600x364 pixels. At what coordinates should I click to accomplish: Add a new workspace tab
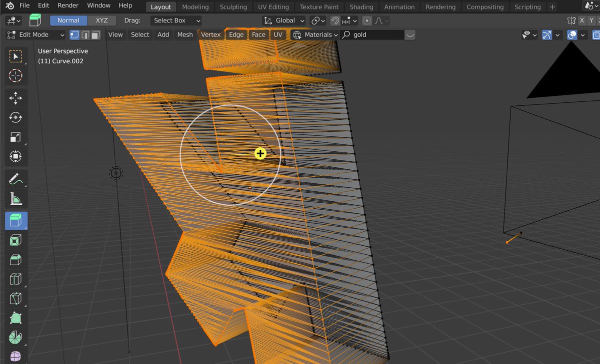click(552, 7)
